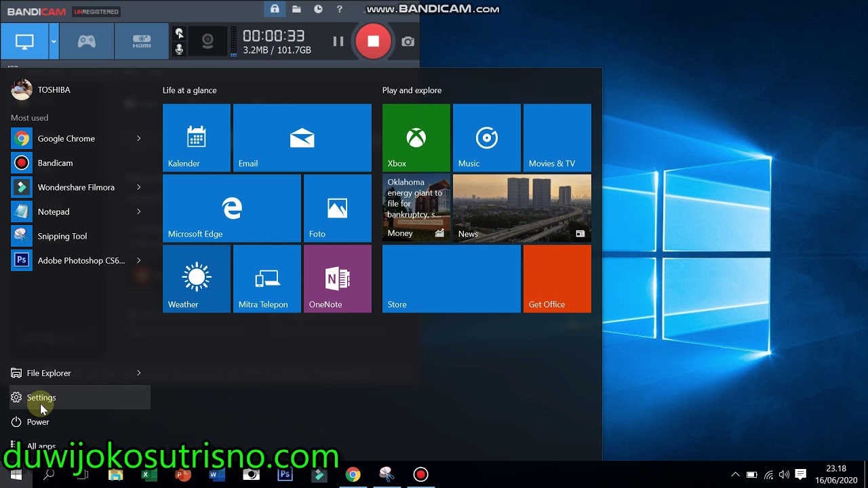Click the Life at a glance heading
Image resolution: width=868 pixels, height=488 pixels.
coord(190,90)
